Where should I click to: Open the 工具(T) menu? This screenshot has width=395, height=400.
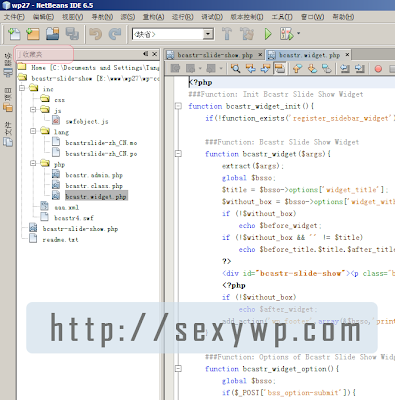point(282,17)
